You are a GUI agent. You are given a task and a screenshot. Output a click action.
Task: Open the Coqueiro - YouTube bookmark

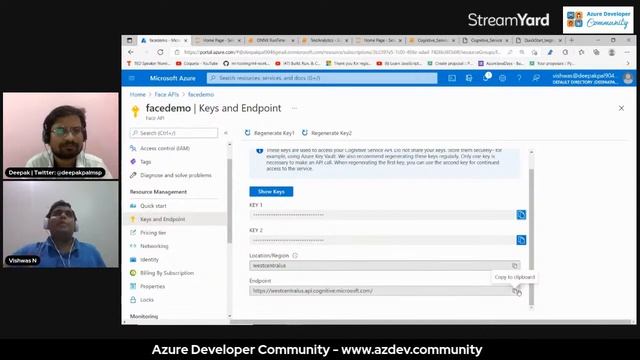(197, 64)
